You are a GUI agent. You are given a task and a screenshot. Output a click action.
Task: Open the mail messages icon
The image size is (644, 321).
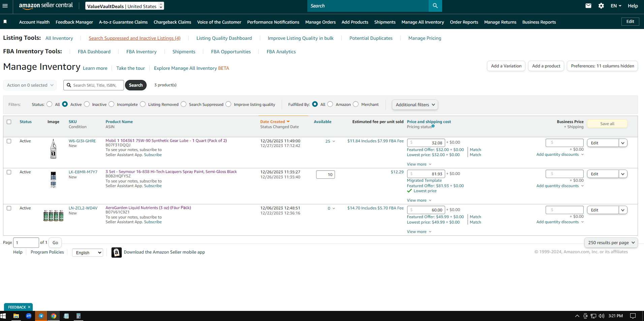coord(588,6)
